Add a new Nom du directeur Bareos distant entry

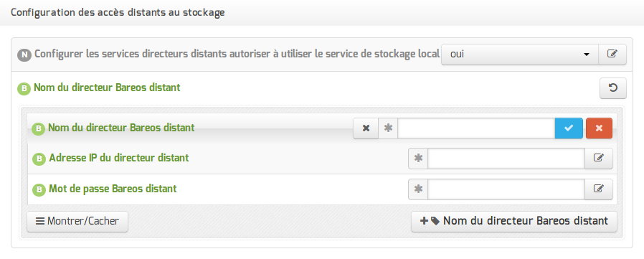[513, 221]
